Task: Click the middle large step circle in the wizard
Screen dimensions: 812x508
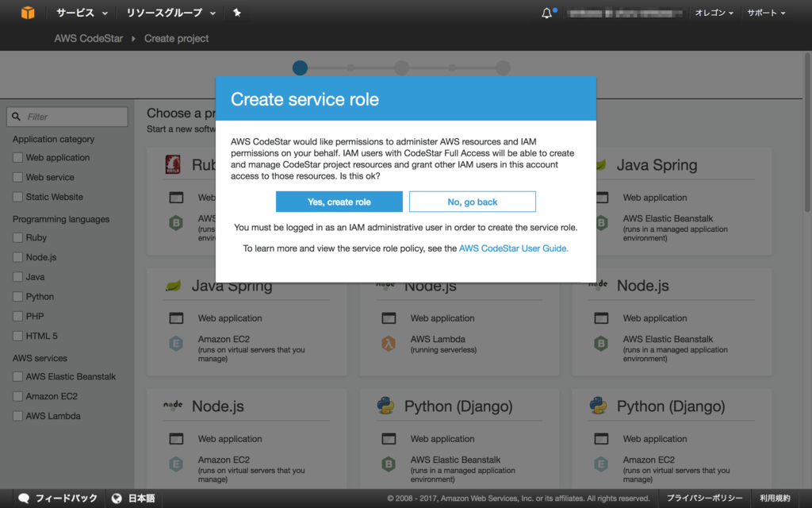Action: point(401,68)
